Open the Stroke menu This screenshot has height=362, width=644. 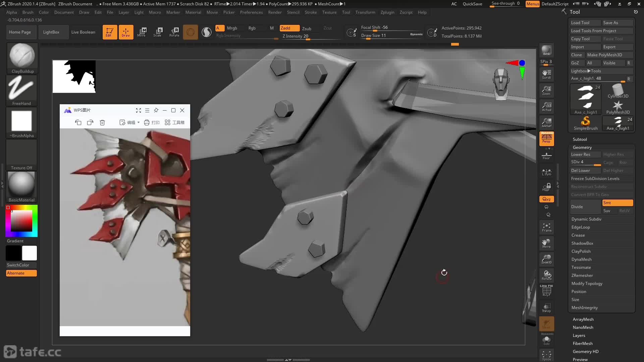click(311, 12)
